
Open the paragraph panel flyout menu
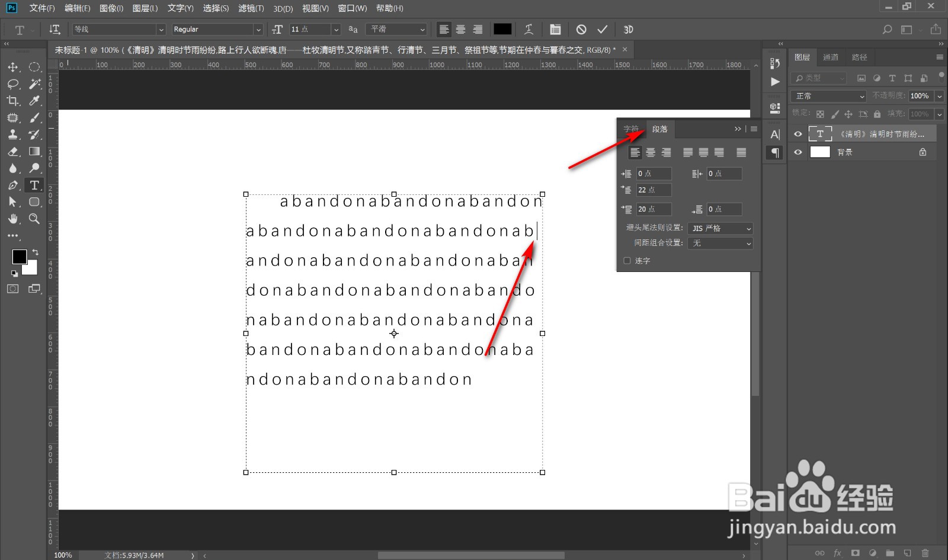754,129
